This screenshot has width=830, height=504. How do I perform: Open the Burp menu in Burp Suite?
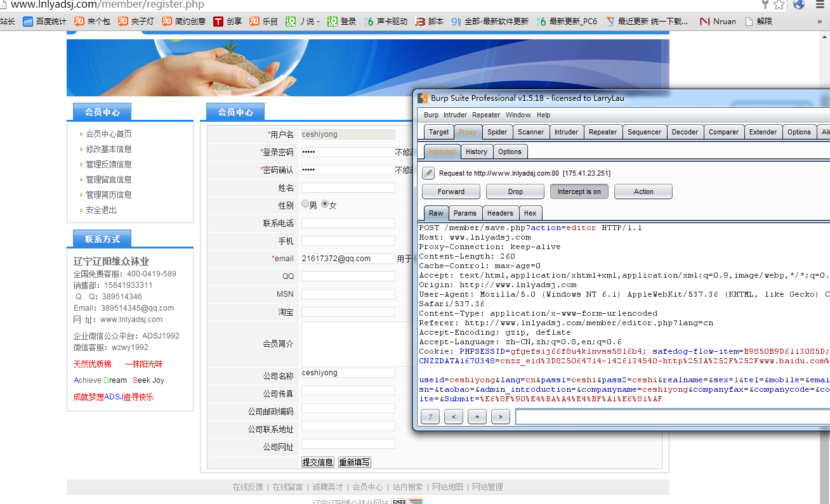(431, 115)
